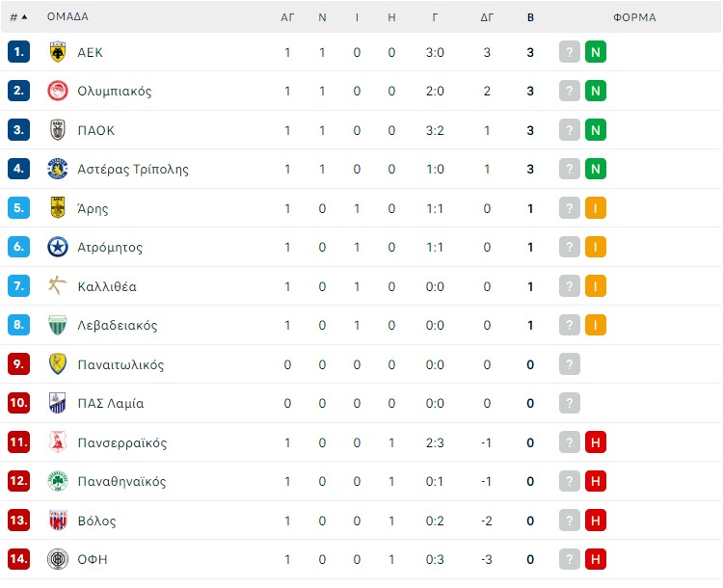Click the Ατρόμητος star crest icon
Screen dimensions: 723x588
(x=58, y=248)
